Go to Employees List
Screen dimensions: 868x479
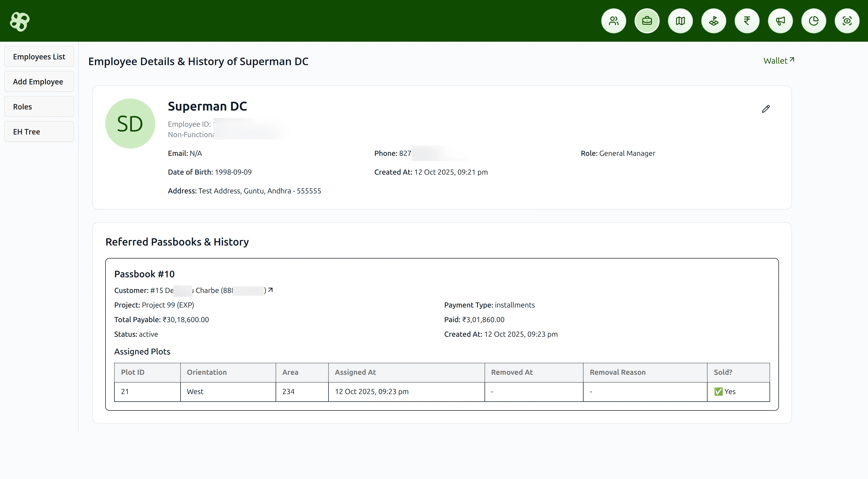click(x=39, y=57)
